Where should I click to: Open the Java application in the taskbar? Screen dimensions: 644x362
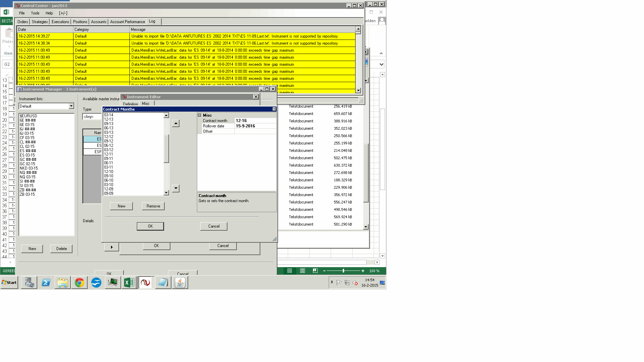[x=180, y=283]
